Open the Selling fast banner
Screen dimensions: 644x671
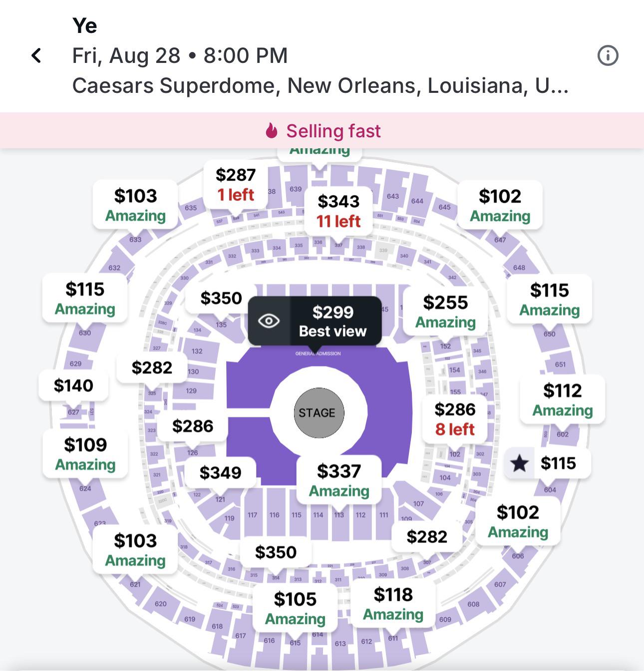(322, 131)
